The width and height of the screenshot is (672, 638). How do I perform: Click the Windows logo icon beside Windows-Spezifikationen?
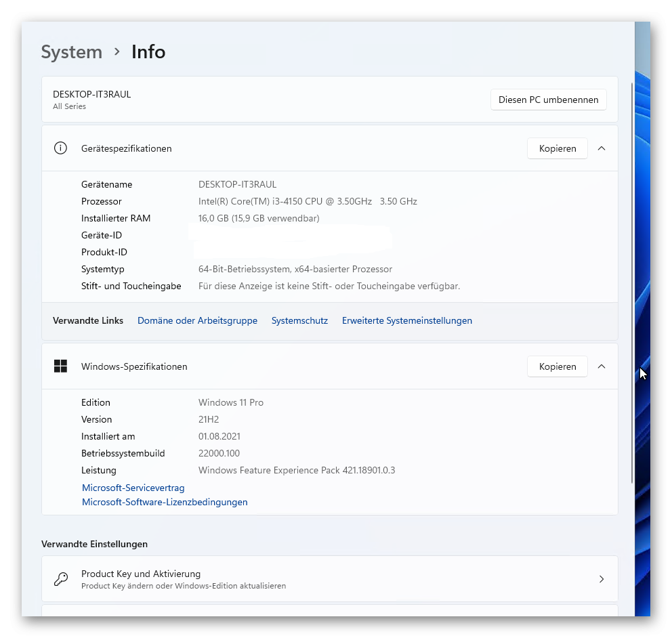pyautogui.click(x=60, y=366)
